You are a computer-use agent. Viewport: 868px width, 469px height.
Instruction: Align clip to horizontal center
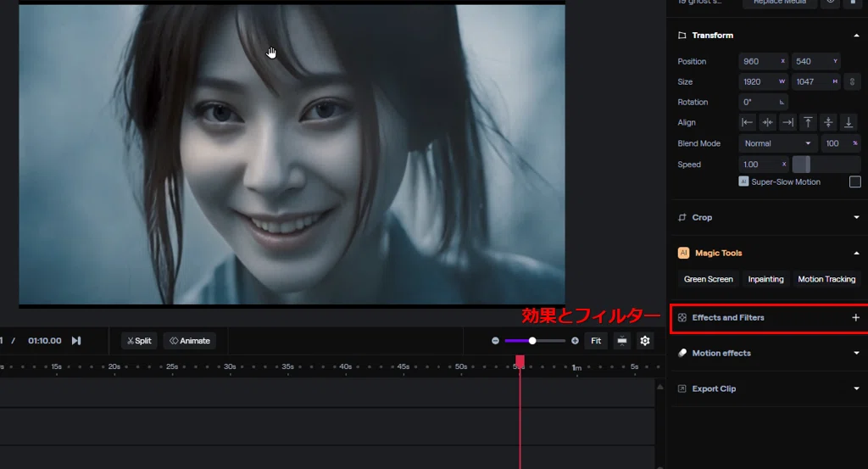click(x=767, y=122)
